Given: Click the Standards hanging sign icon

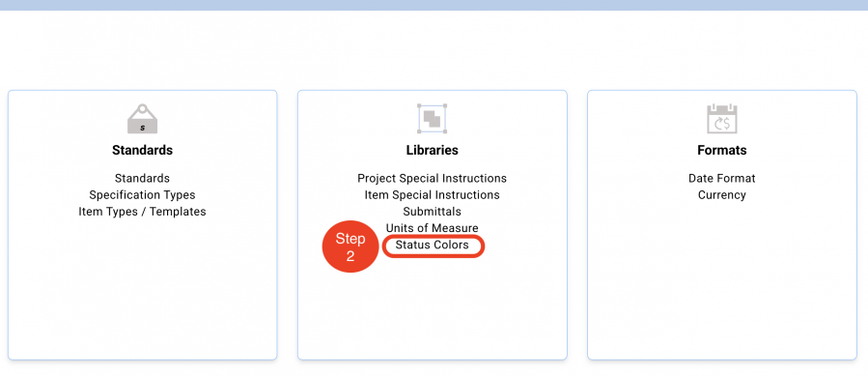Looking at the screenshot, I should (x=142, y=119).
